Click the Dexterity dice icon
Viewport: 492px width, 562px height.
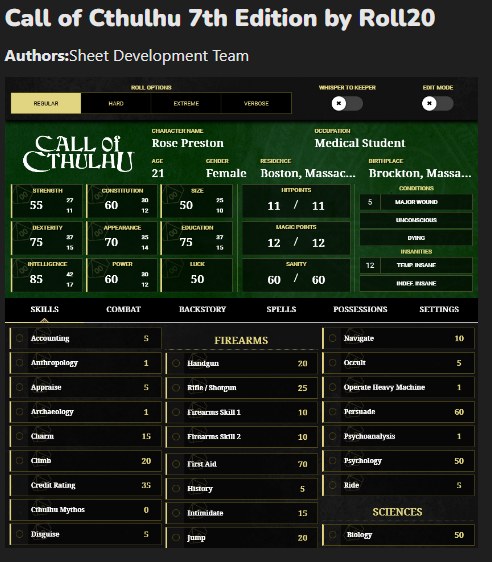[x=22, y=233]
